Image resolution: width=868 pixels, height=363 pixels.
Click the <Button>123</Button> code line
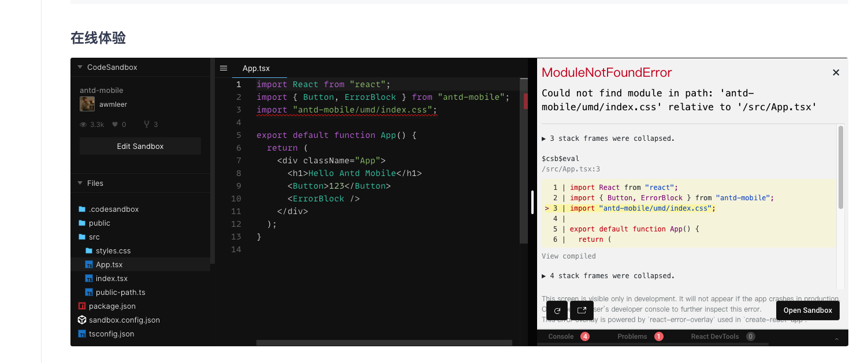pos(339,186)
